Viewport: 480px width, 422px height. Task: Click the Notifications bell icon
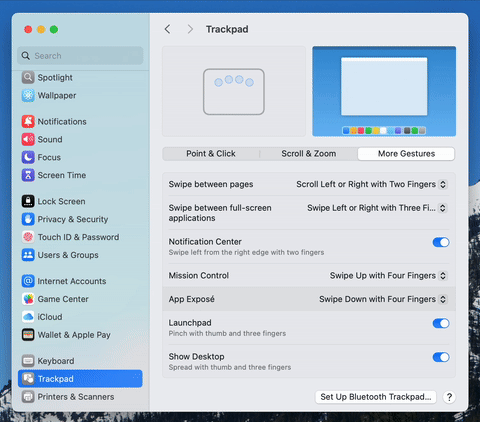28,122
